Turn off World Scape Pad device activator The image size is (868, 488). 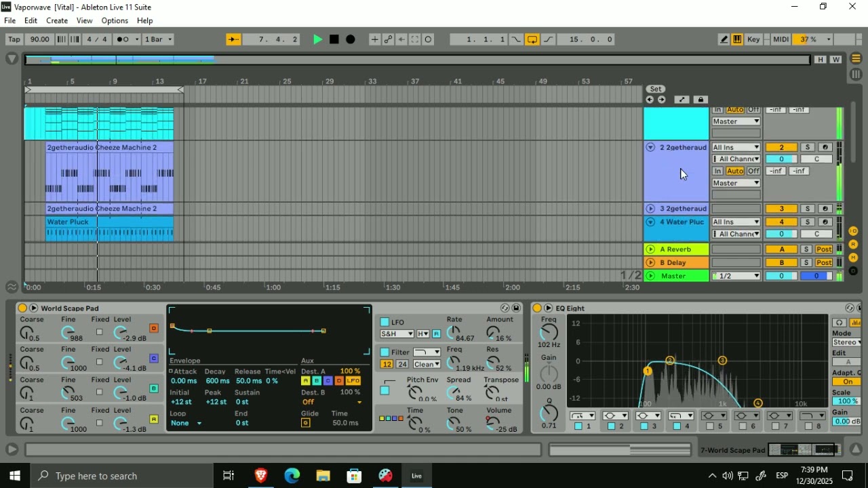[x=22, y=308]
